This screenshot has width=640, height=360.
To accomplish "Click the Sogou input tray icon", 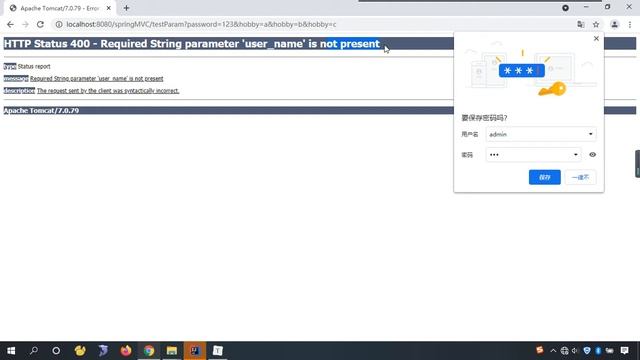I will tap(540, 350).
